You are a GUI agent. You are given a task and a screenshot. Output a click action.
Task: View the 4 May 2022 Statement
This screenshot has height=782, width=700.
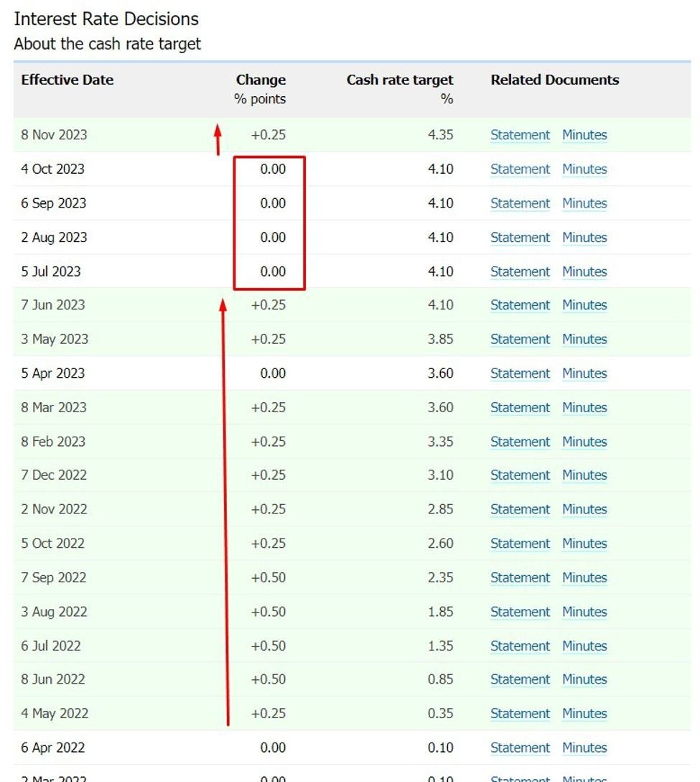point(520,714)
